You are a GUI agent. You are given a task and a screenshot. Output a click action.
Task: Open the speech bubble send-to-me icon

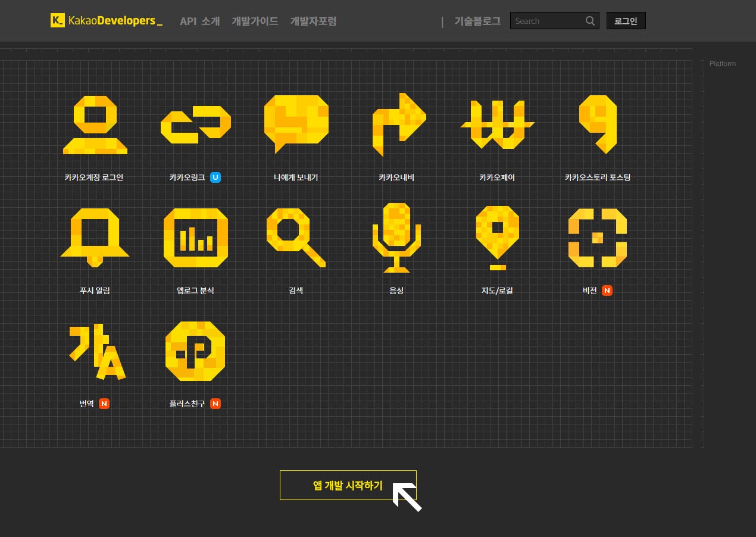(x=296, y=125)
